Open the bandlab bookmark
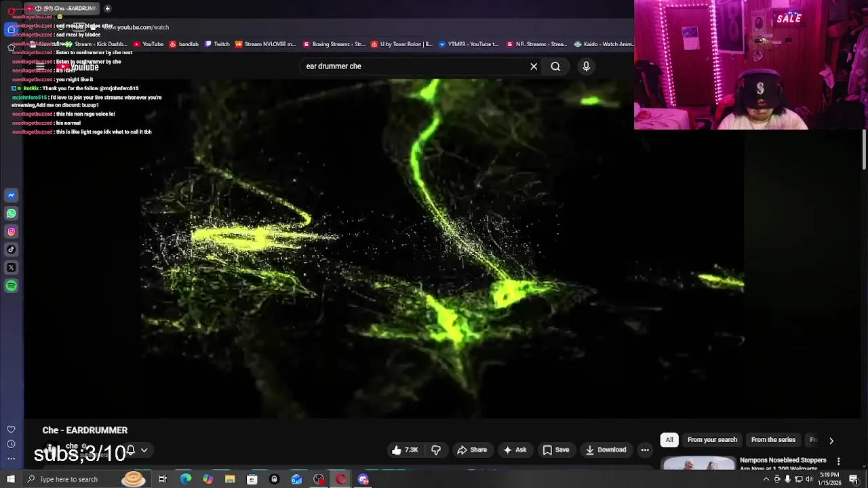868x488 pixels. click(x=184, y=44)
